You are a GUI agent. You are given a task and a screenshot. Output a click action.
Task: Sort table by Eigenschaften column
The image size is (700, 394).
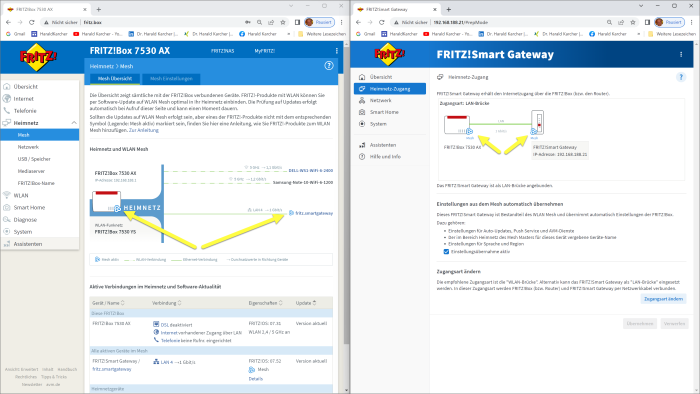[266, 303]
